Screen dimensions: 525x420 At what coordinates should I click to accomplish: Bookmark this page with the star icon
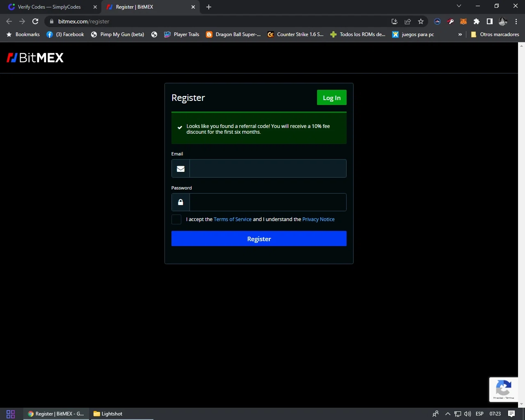[x=421, y=21]
